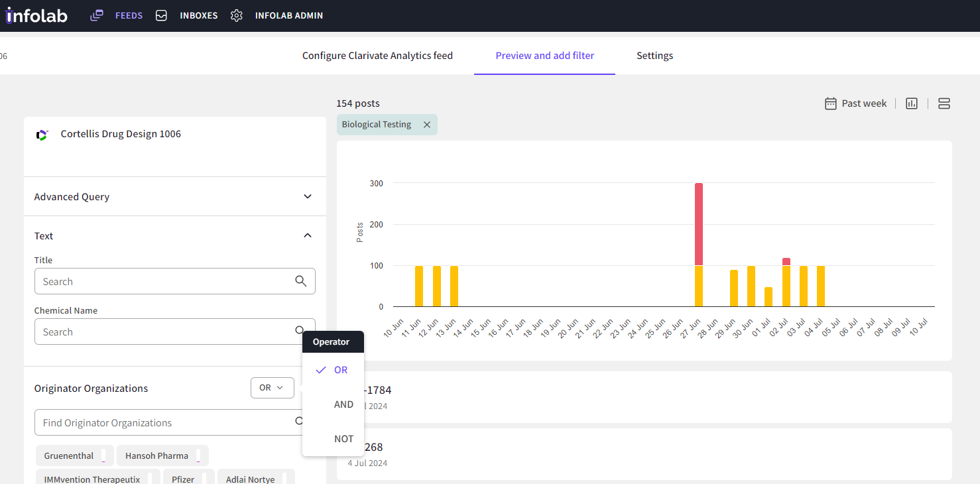Switch to bar chart view icon
This screenshot has width=980, height=484.
point(912,103)
